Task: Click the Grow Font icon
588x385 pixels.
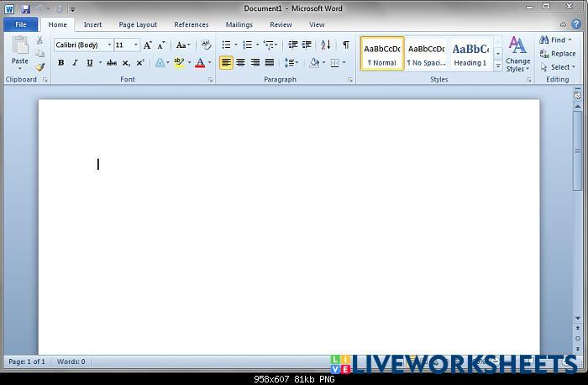Action: tap(148, 45)
